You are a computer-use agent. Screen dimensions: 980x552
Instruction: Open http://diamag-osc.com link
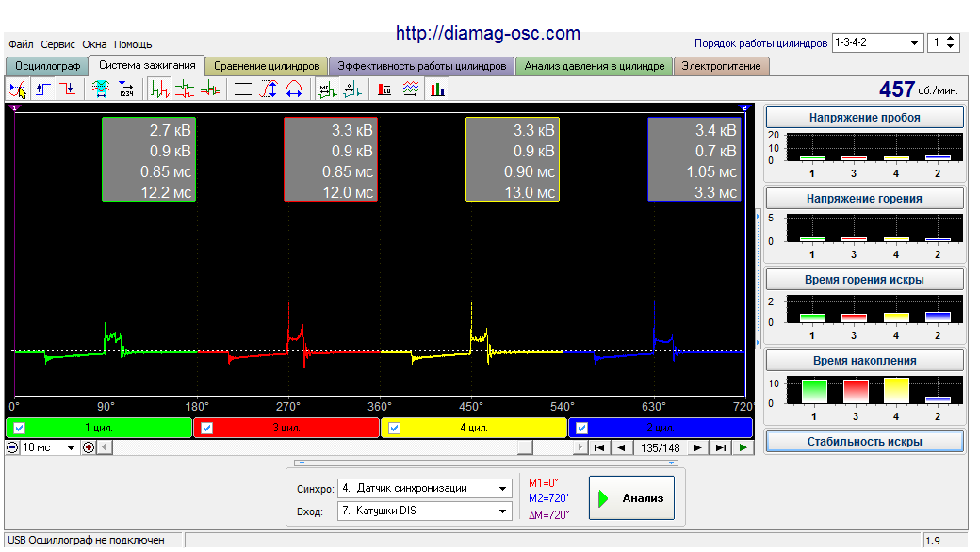click(x=488, y=33)
